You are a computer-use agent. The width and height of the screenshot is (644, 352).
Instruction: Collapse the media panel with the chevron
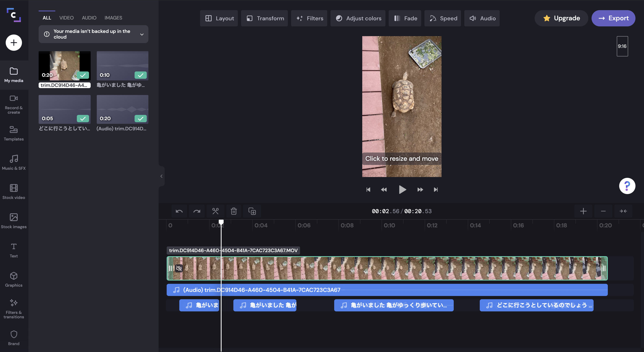pos(161,176)
